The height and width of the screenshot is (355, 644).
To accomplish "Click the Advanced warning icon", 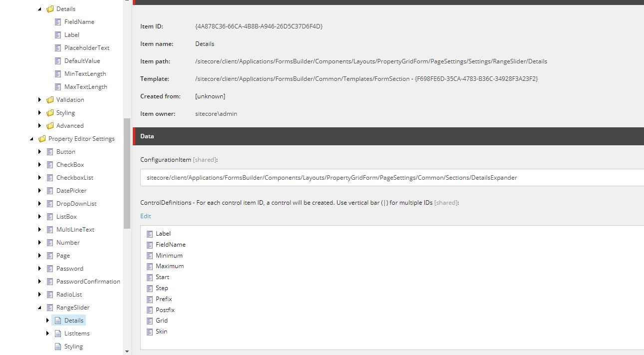I will 49,125.
